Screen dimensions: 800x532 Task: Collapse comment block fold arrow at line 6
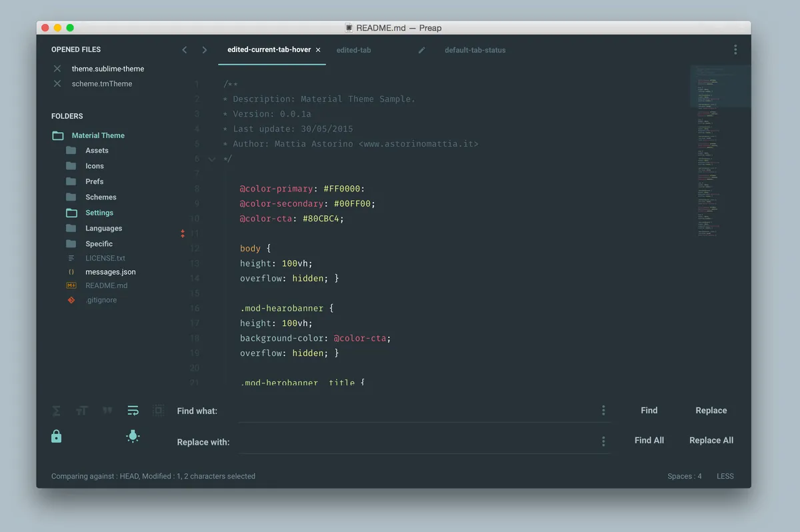click(212, 159)
